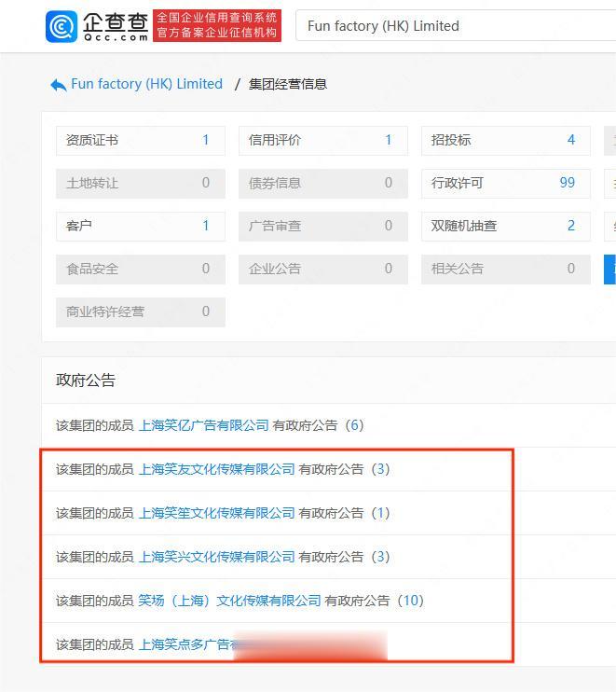The width and height of the screenshot is (616, 692).
Task: Click the disabled 土地转让 tile
Action: pyautogui.click(x=141, y=183)
